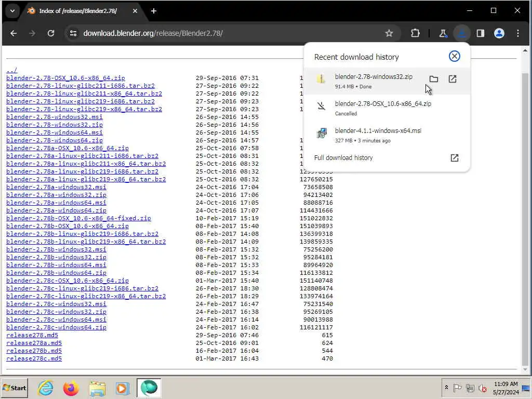Click the cancelled OSX download icon
This screenshot has height=399, width=532.
click(x=321, y=106)
